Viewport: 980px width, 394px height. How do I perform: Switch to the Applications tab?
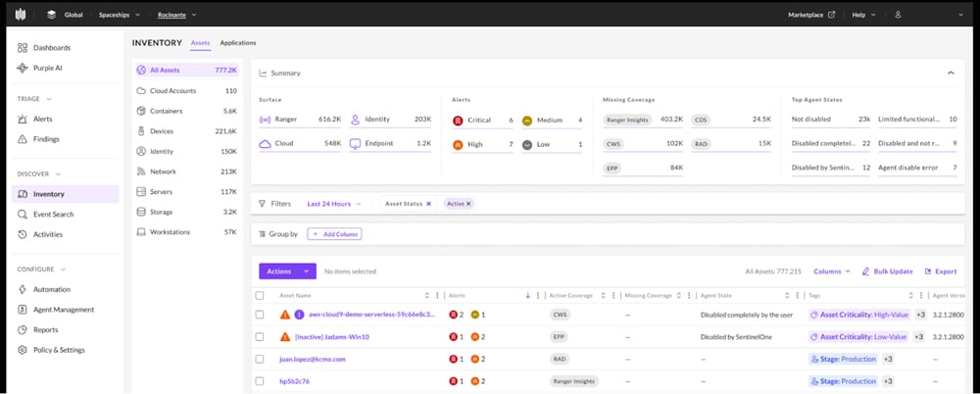[237, 43]
